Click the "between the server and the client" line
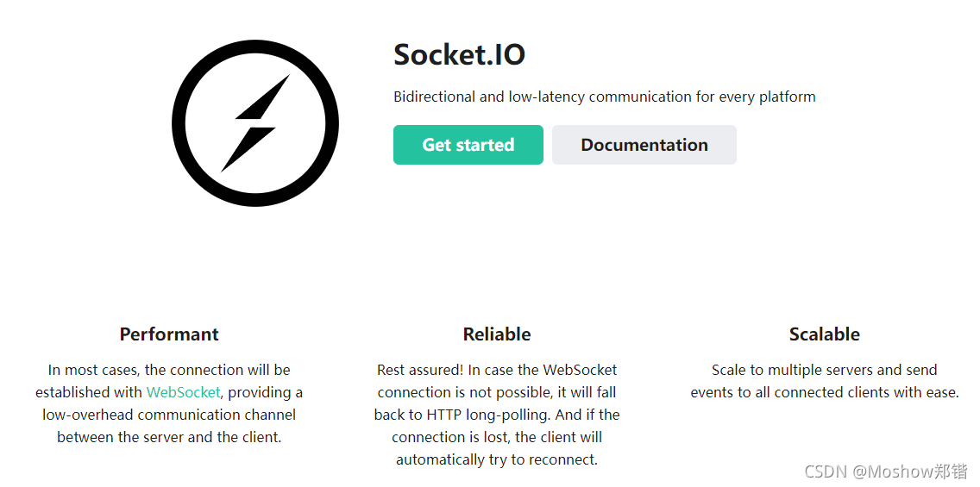This screenshot has height=487, width=980. [169, 437]
